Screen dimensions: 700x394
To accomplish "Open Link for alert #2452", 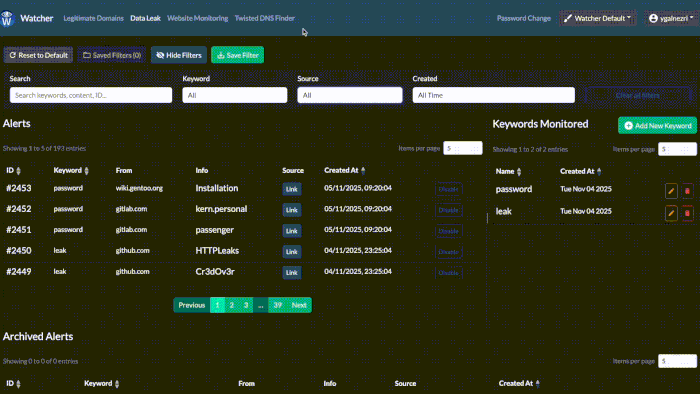I will pyautogui.click(x=292, y=210).
